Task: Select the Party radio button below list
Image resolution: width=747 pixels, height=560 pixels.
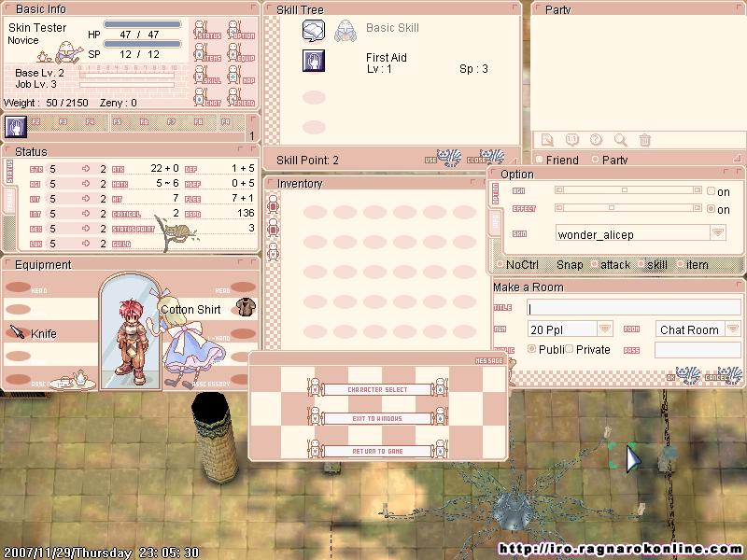Action: [595, 159]
